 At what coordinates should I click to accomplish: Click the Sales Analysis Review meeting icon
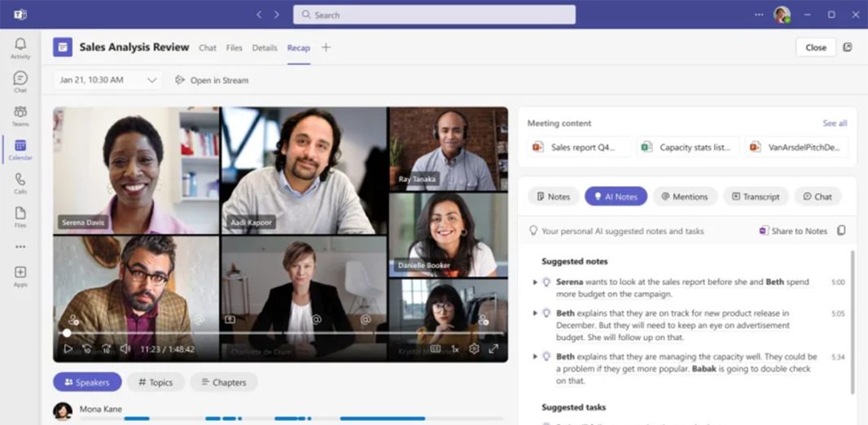[63, 47]
